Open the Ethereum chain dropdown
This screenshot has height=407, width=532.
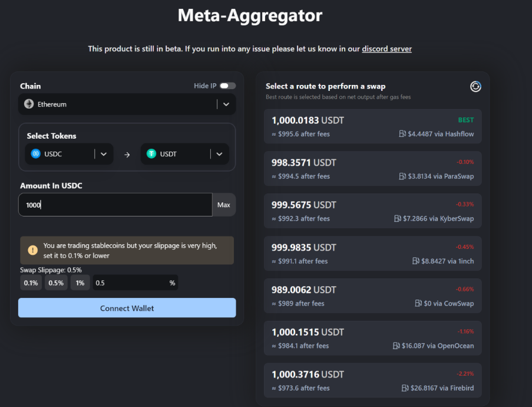pos(127,104)
